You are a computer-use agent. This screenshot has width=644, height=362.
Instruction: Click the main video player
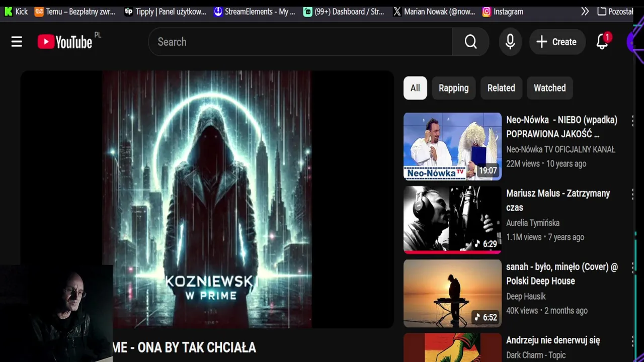pyautogui.click(x=207, y=199)
